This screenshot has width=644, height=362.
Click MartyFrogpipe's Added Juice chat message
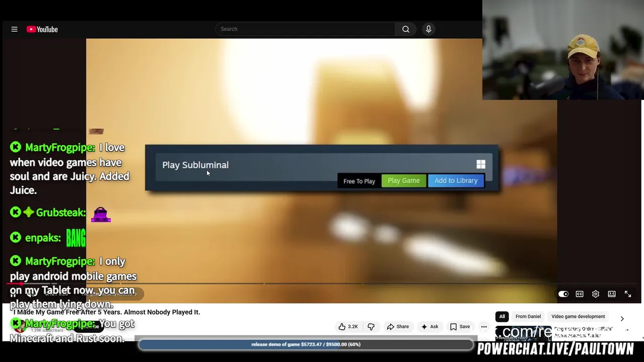[x=69, y=169]
